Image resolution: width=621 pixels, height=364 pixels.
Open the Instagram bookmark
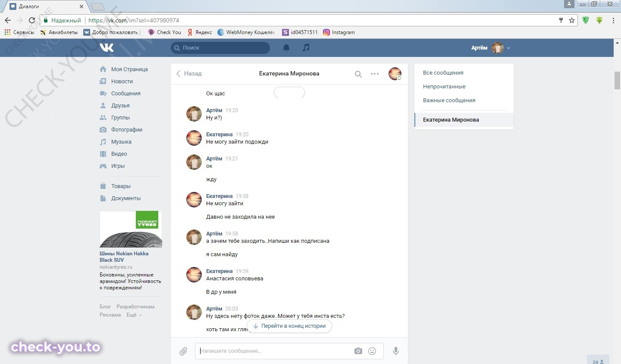tap(339, 32)
